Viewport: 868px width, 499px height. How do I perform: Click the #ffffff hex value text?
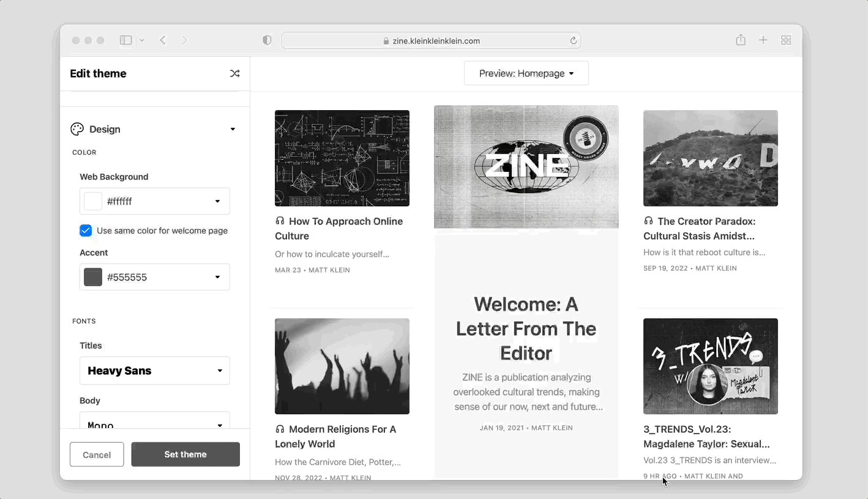pyautogui.click(x=119, y=201)
